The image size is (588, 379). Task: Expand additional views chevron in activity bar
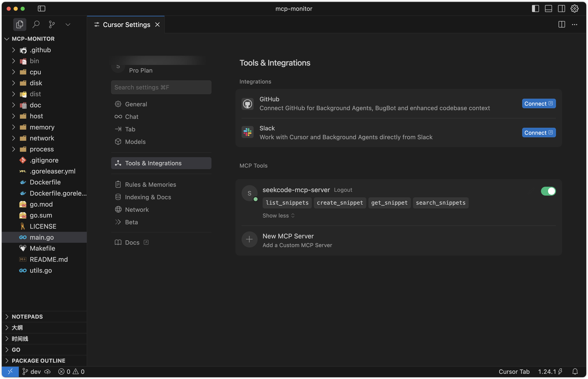point(68,24)
